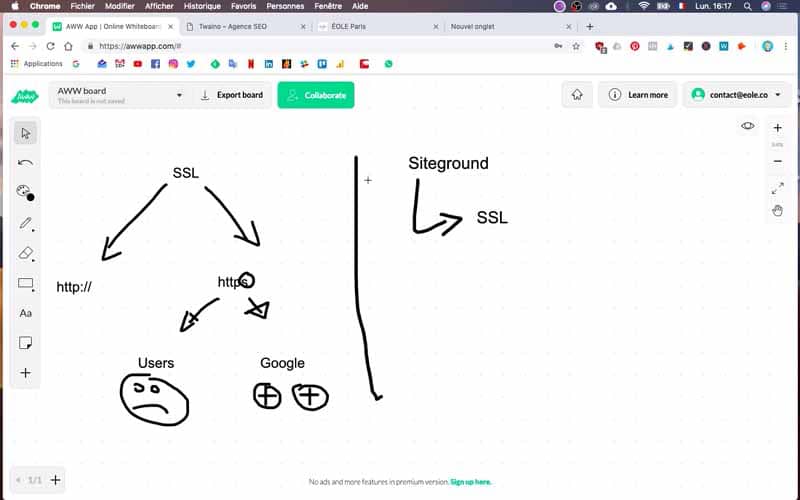This screenshot has width=800, height=500.
Task: Select the sticky note tool
Action: click(x=25, y=343)
